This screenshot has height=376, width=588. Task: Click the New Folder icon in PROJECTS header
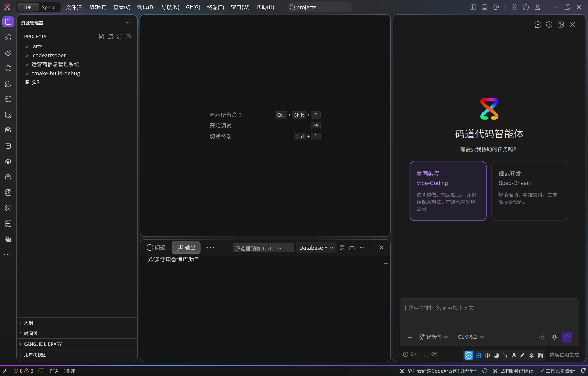(111, 36)
